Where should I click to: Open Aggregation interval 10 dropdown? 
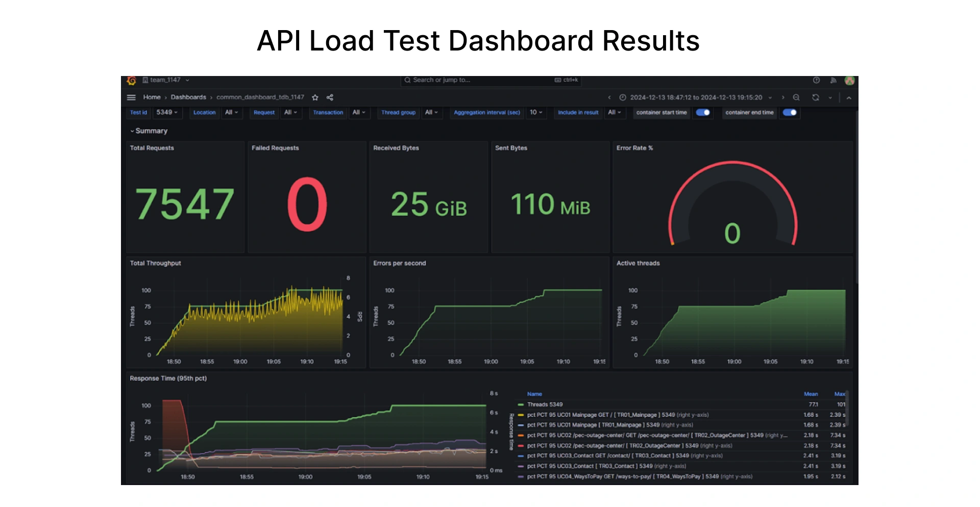point(536,112)
